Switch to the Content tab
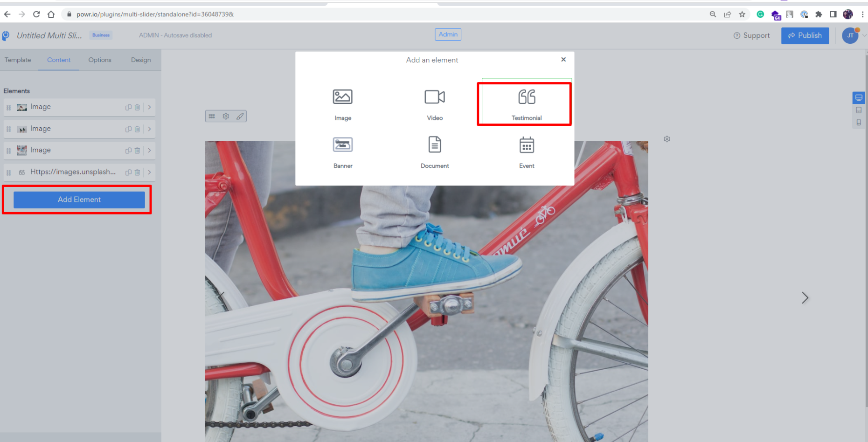 point(59,60)
